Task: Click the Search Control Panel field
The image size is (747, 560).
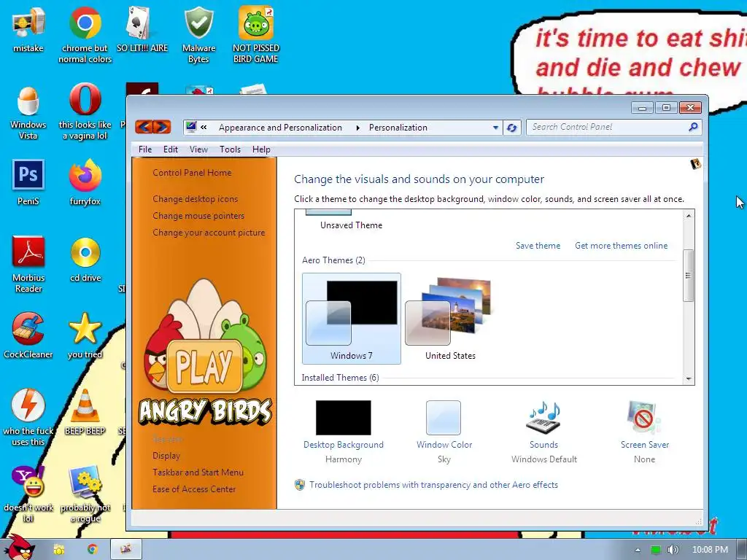Action: pos(608,127)
